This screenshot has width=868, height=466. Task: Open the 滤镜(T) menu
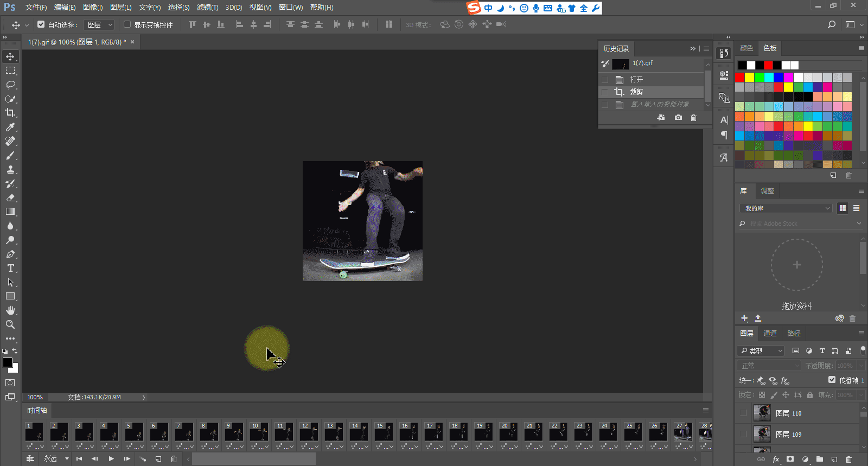coord(207,7)
